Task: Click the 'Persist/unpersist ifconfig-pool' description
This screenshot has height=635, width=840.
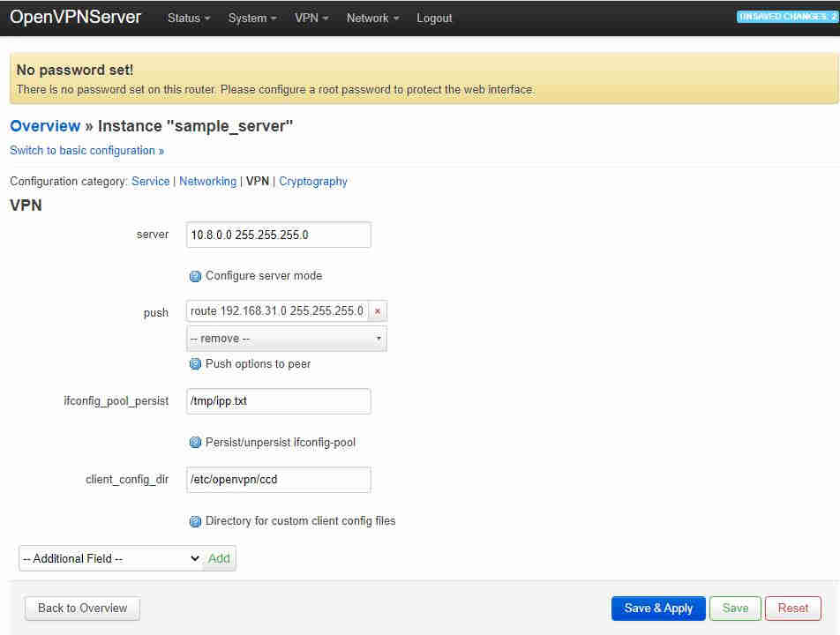Action: [281, 442]
